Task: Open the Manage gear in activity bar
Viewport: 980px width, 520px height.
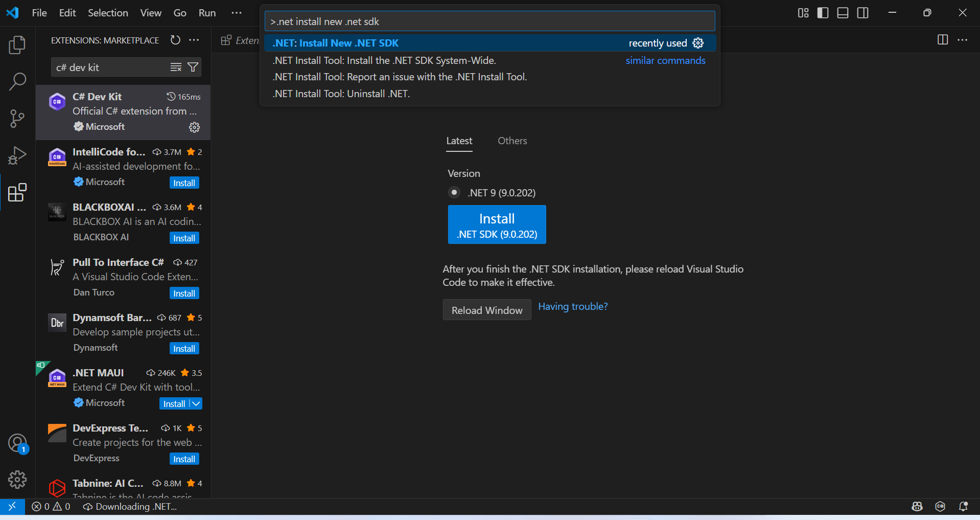Action: pyautogui.click(x=17, y=480)
